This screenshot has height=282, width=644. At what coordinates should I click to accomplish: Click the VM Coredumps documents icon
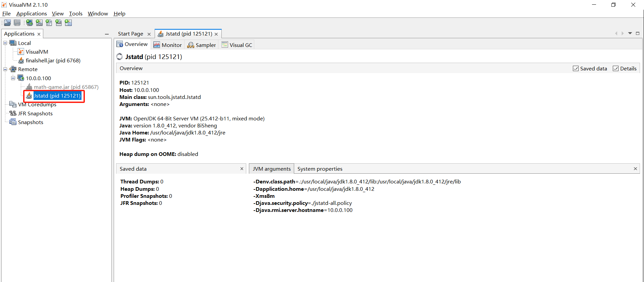13,104
